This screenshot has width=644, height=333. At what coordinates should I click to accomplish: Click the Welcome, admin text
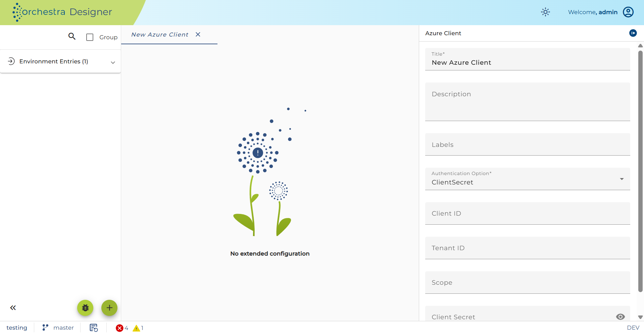593,12
